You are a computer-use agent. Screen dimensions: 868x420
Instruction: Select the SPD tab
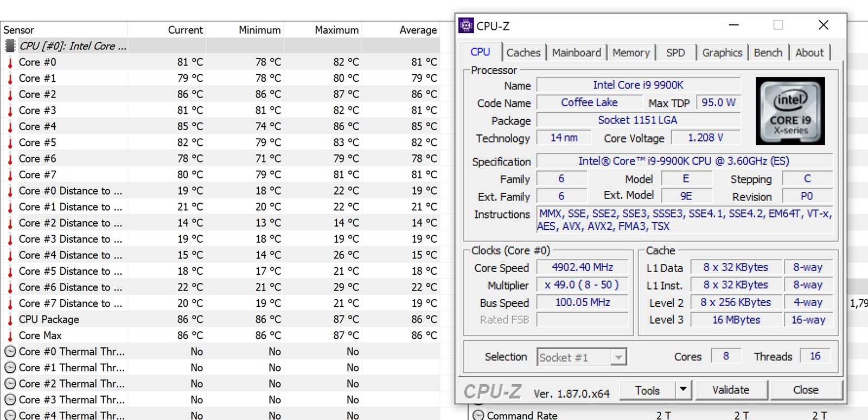click(675, 53)
